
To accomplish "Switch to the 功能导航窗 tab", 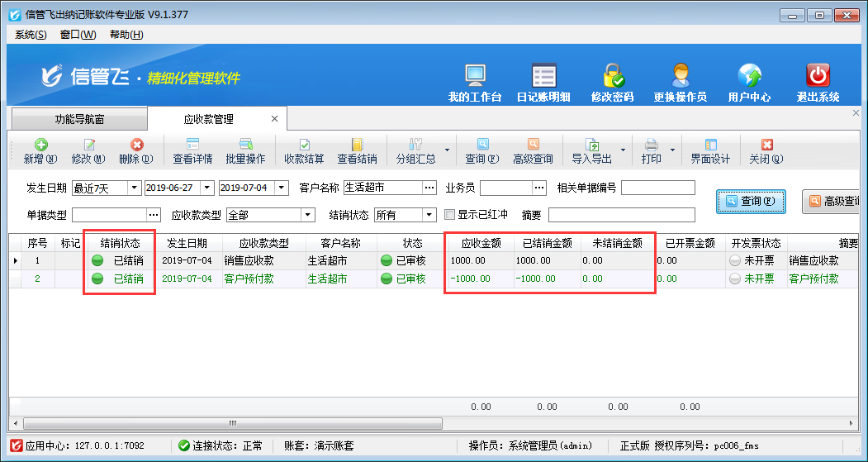I will click(x=79, y=119).
